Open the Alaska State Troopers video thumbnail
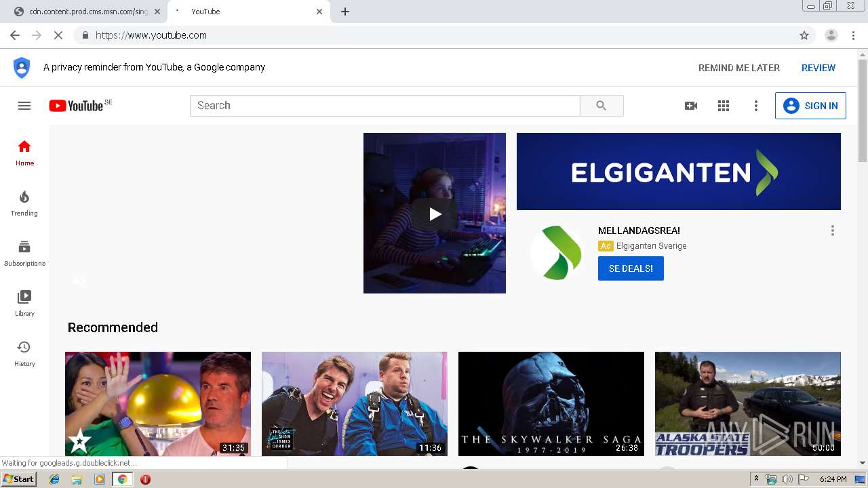 (748, 404)
